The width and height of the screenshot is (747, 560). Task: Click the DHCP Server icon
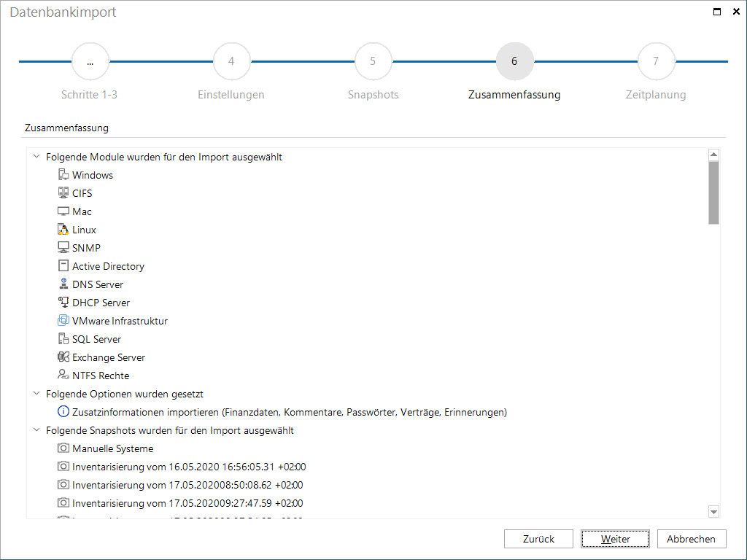63,303
